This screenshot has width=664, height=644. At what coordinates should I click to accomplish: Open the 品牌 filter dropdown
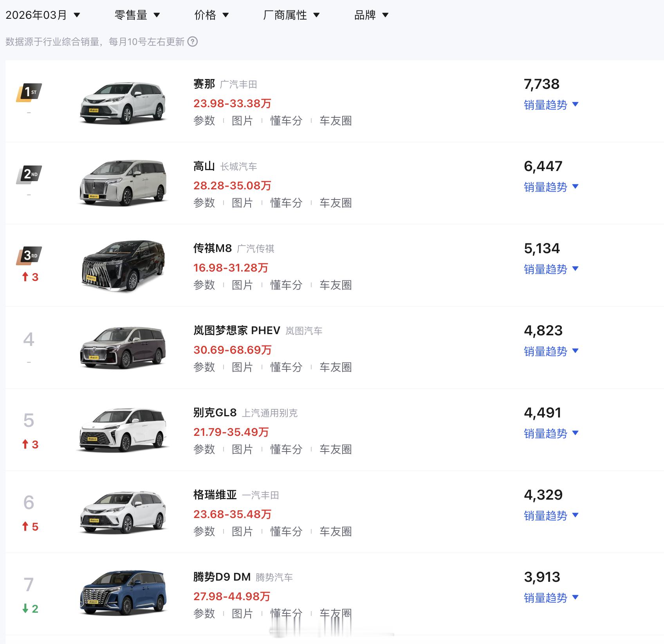pos(371,15)
